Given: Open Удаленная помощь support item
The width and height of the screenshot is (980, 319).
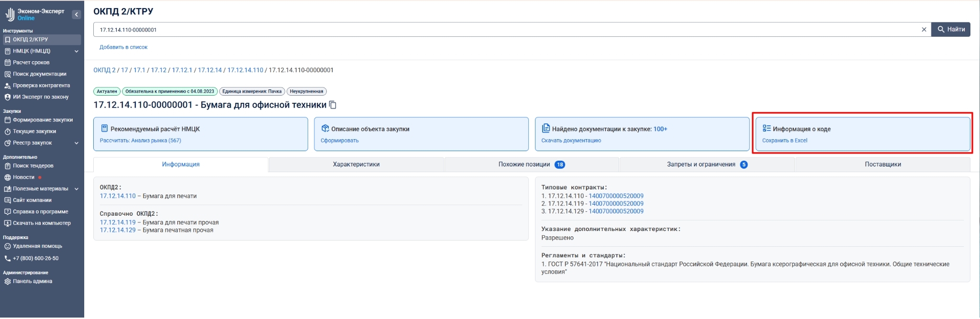Looking at the screenshot, I should pyautogui.click(x=37, y=246).
